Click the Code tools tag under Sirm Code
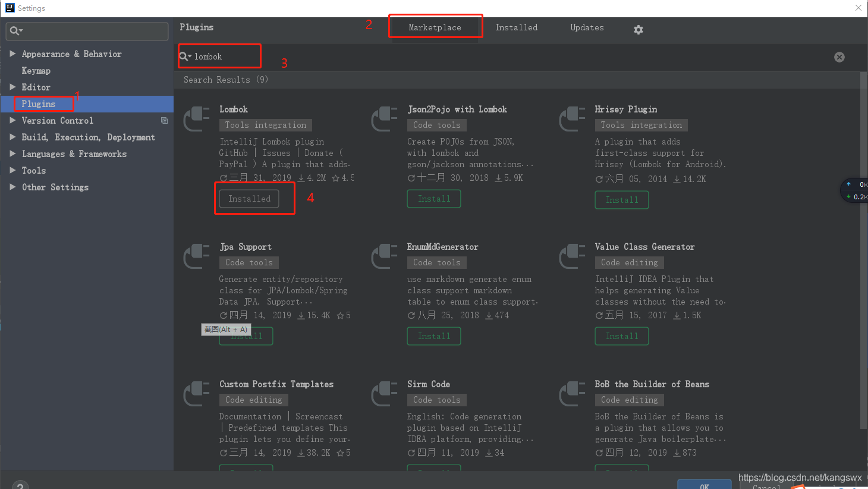 [x=437, y=400]
